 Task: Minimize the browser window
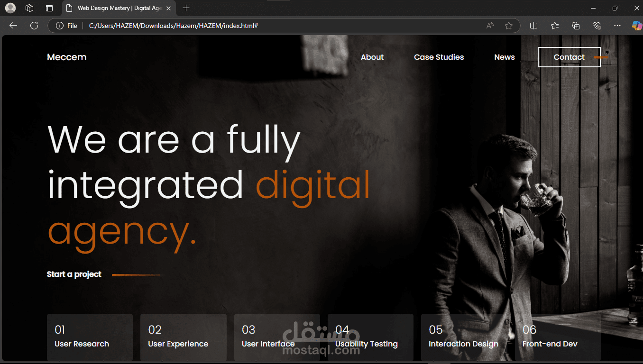click(593, 8)
